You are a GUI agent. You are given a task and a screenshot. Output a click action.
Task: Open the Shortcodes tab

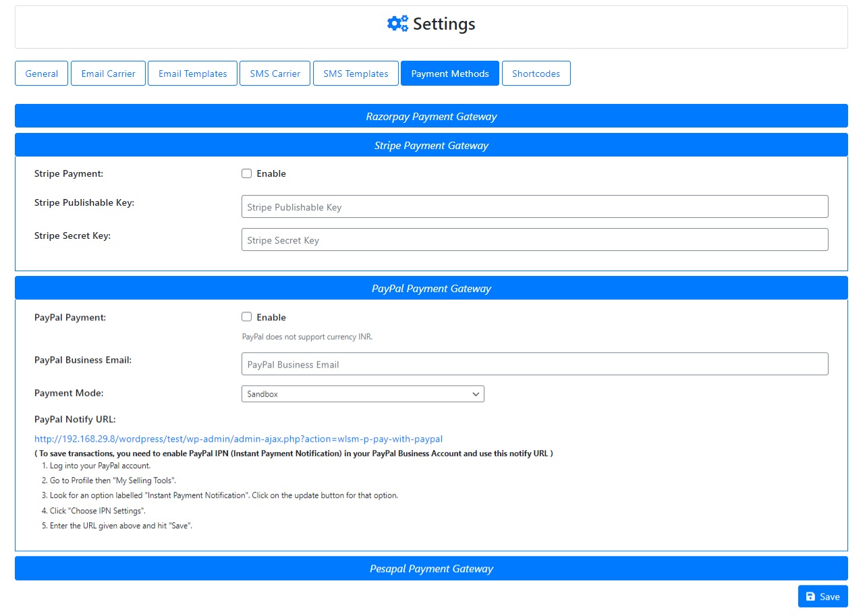[536, 73]
